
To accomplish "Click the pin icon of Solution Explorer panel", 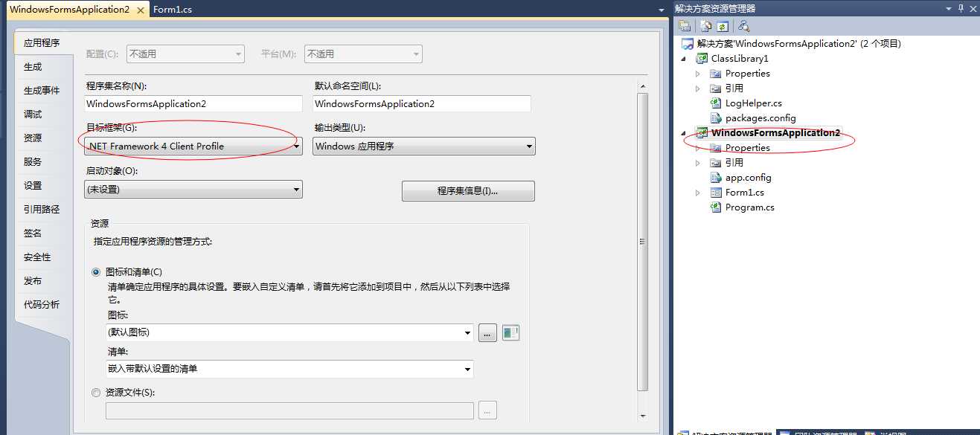I will pyautogui.click(x=961, y=8).
